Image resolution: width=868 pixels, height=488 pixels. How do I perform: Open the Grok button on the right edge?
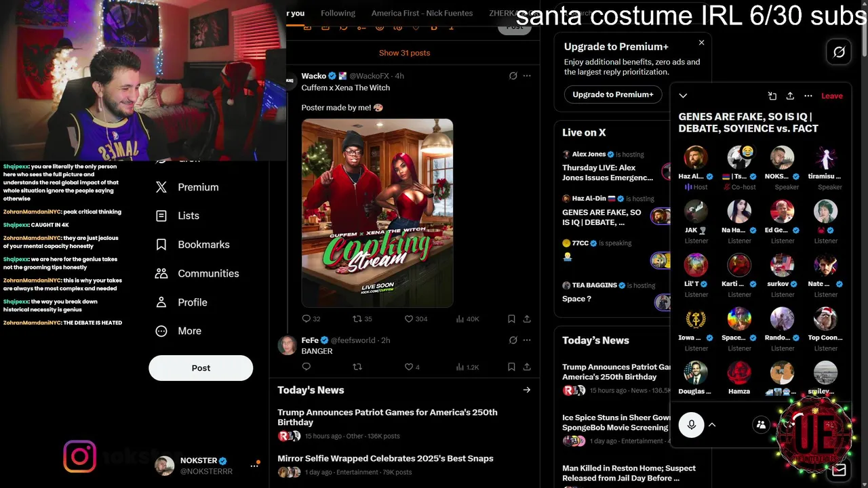pos(840,52)
